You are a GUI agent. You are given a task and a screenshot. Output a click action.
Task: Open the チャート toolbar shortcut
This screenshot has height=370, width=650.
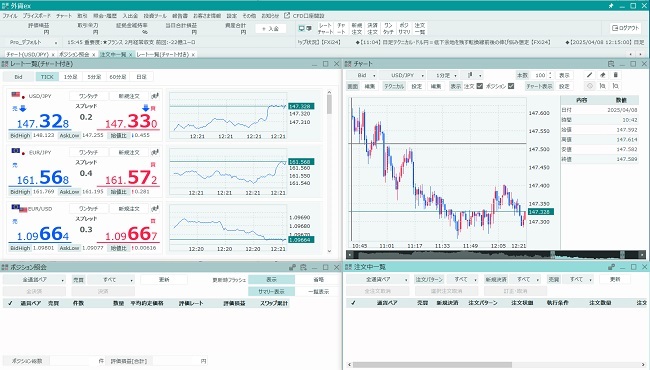pyautogui.click(x=341, y=28)
